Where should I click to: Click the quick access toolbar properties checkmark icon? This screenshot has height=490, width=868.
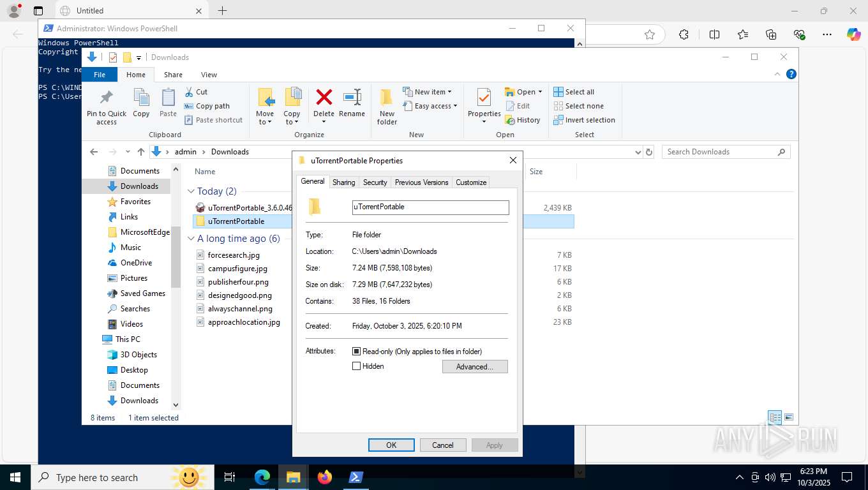click(113, 57)
